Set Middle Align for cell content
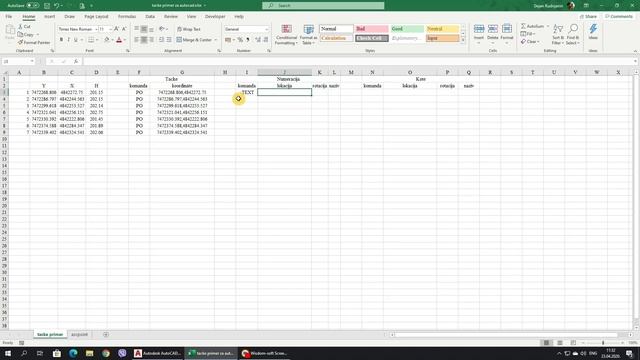 click(x=144, y=29)
